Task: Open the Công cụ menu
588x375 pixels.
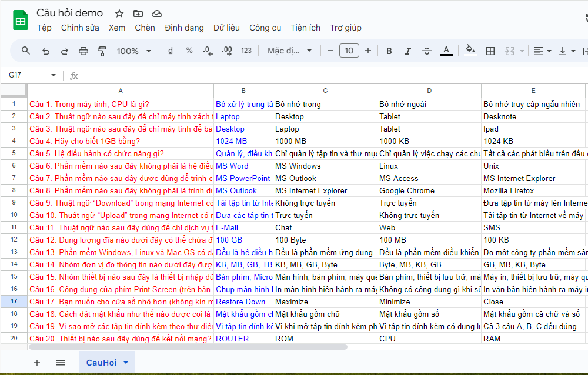Action: [x=265, y=28]
